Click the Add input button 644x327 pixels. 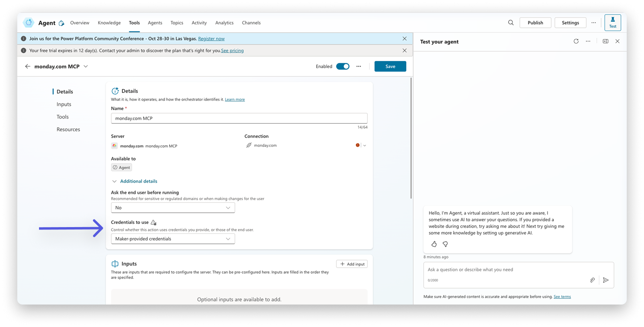[x=352, y=264]
